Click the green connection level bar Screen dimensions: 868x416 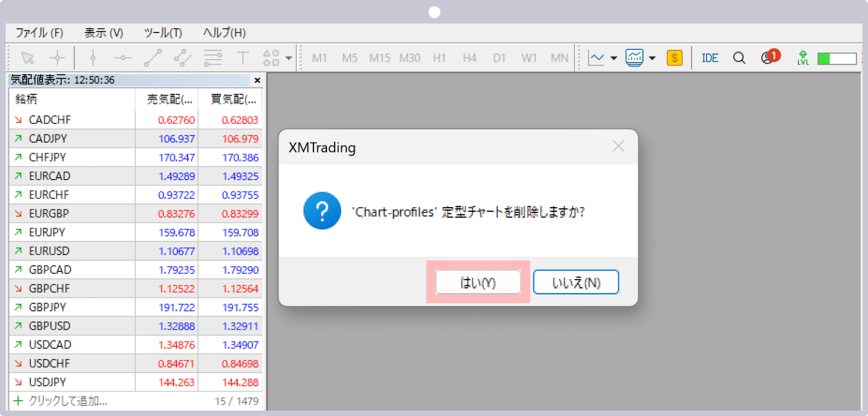pyautogui.click(x=837, y=58)
